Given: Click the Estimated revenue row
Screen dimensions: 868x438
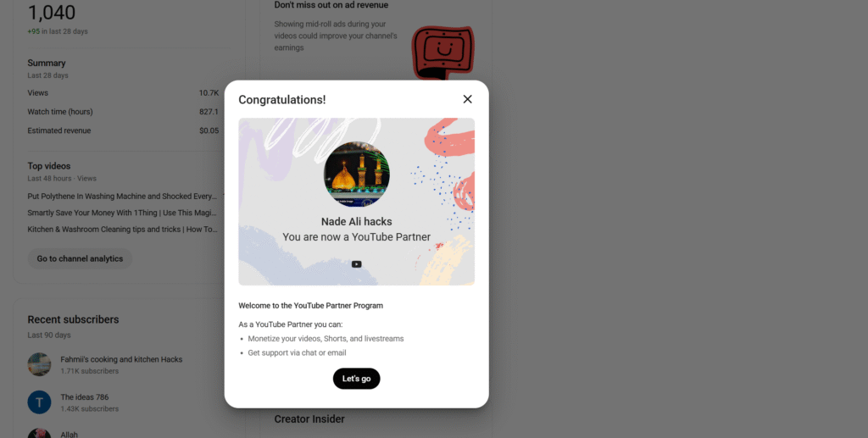Looking at the screenshot, I should pos(123,130).
